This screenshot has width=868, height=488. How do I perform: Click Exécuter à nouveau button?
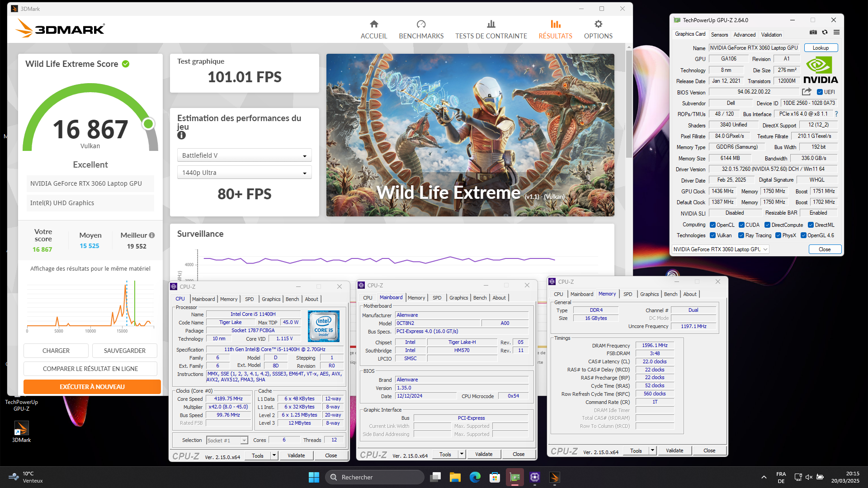coord(92,387)
